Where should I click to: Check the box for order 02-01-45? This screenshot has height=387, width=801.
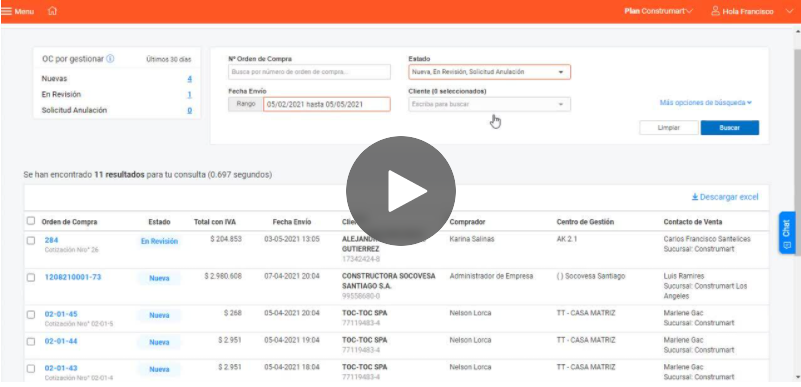(x=31, y=315)
